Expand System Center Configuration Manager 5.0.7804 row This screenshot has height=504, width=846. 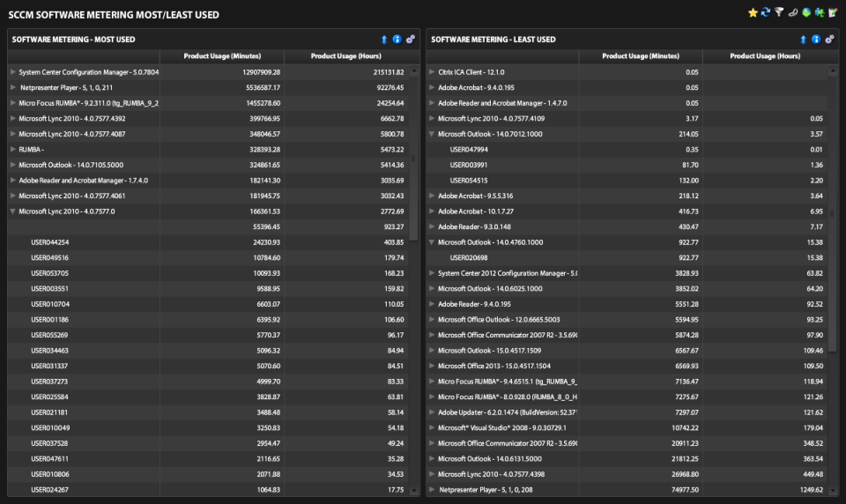[x=13, y=71]
